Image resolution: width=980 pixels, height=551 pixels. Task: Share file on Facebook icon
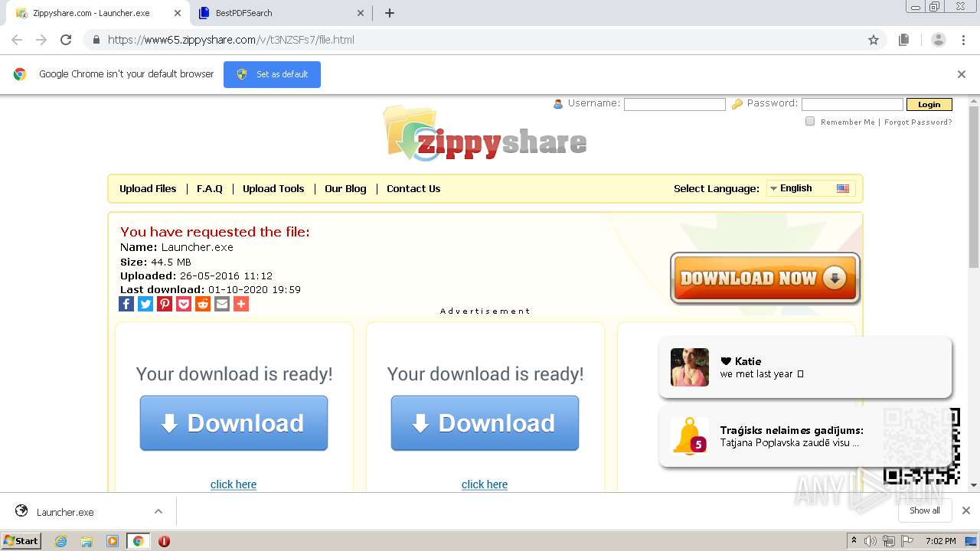point(126,304)
